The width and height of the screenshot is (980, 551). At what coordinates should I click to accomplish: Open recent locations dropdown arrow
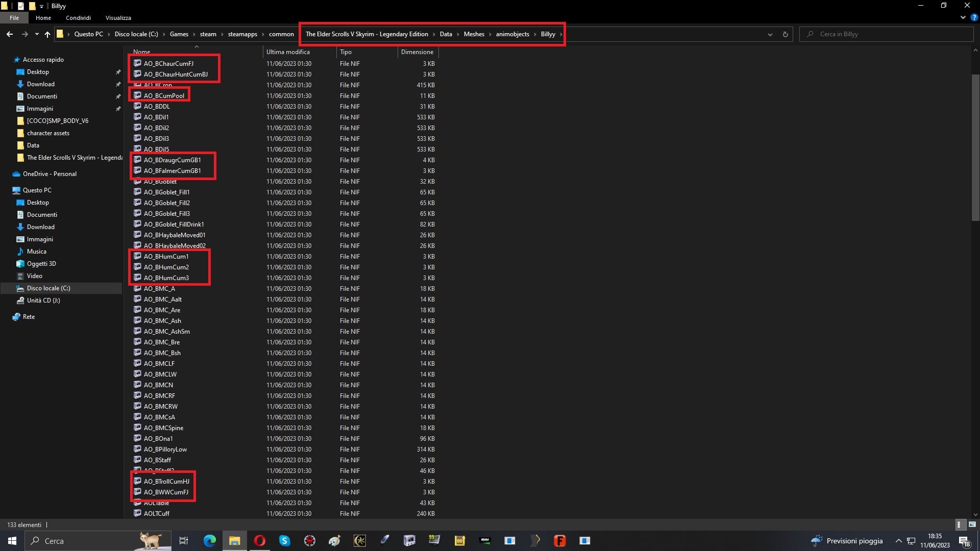point(37,34)
